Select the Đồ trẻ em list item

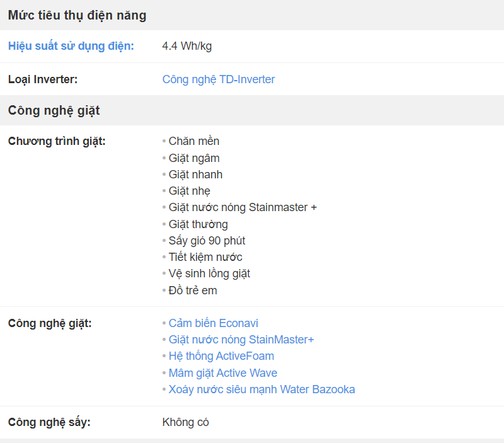point(193,291)
